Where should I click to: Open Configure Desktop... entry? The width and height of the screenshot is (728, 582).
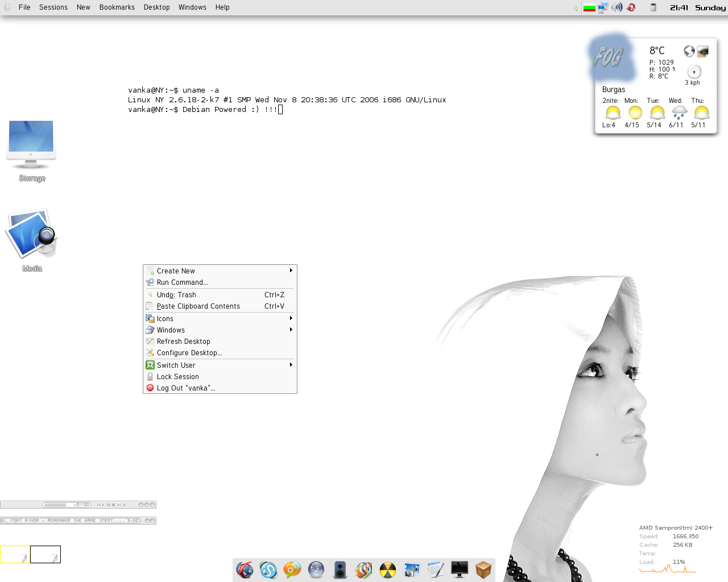(220, 353)
